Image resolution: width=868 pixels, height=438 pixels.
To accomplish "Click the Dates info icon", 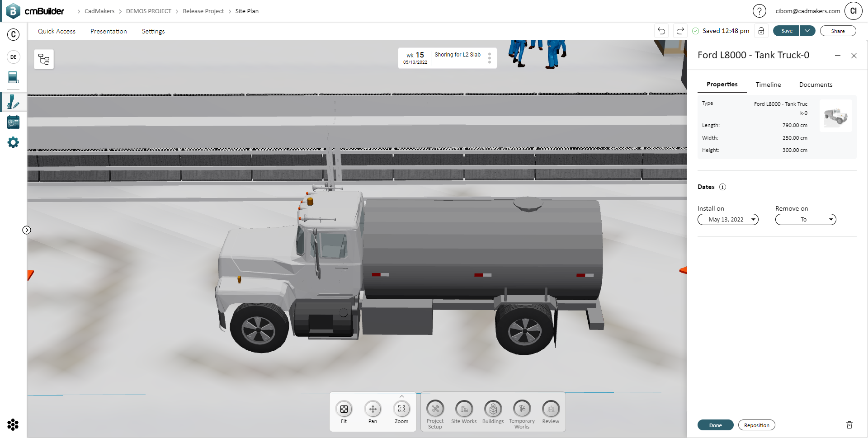I will click(x=722, y=187).
